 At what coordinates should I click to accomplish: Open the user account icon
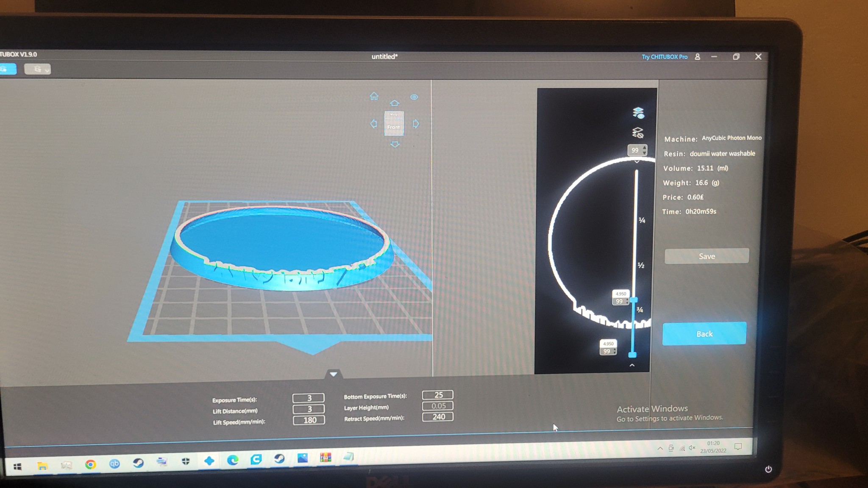697,57
